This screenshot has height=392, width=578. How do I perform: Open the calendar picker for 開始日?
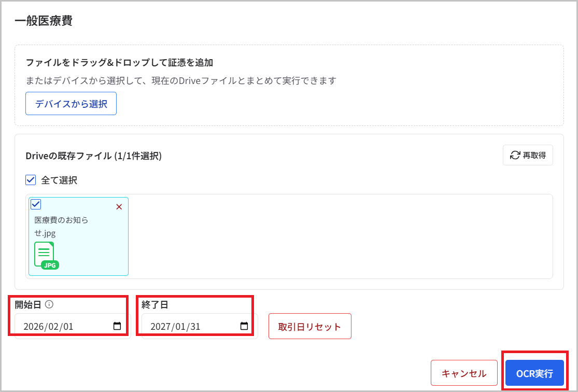(117, 326)
